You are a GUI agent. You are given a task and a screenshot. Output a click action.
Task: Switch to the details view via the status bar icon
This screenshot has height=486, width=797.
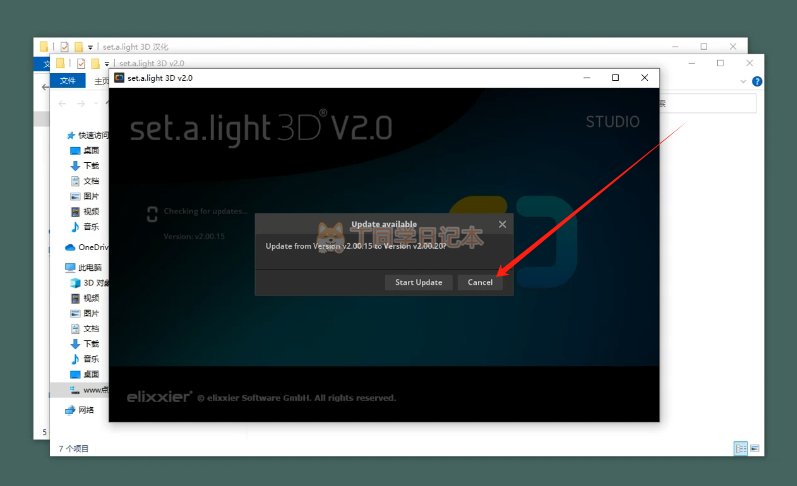pyautogui.click(x=741, y=448)
